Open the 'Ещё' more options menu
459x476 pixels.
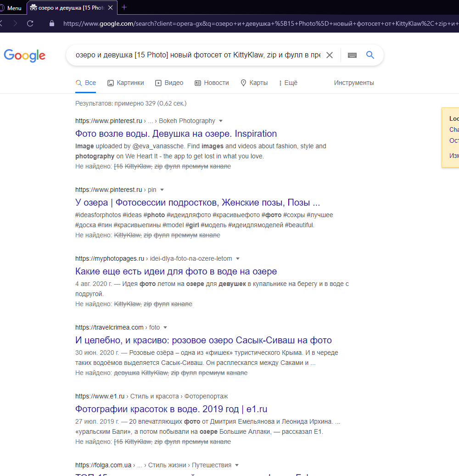tap(288, 83)
